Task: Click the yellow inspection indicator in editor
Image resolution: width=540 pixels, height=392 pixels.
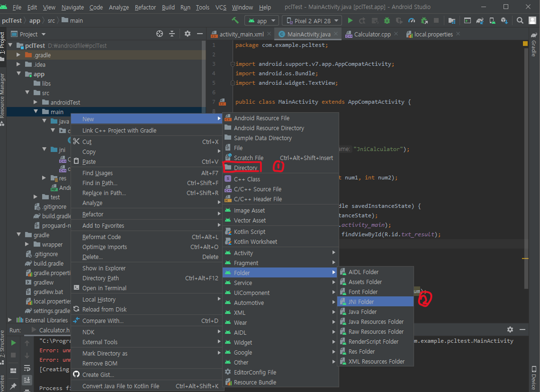Action: [525, 44]
